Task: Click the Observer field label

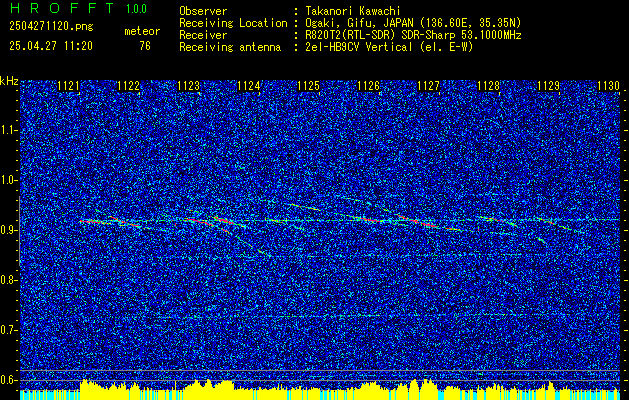Action: click(203, 11)
